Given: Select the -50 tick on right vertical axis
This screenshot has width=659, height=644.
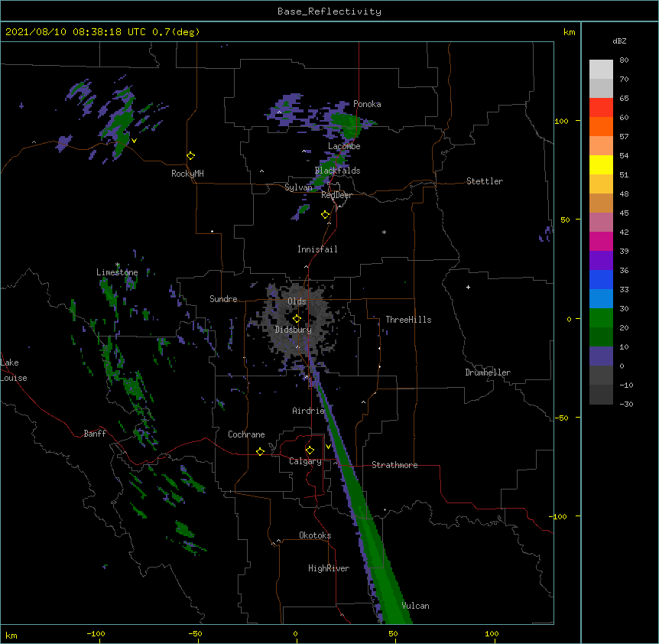Looking at the screenshot, I should point(561,418).
